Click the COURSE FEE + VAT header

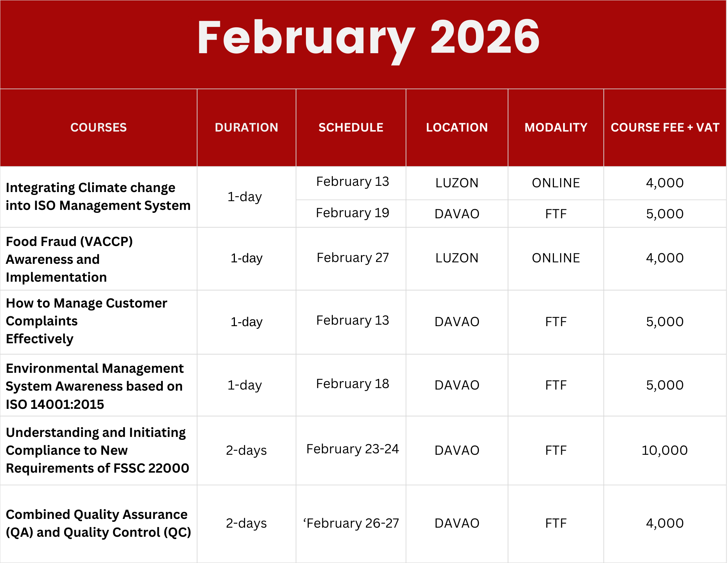[665, 128]
